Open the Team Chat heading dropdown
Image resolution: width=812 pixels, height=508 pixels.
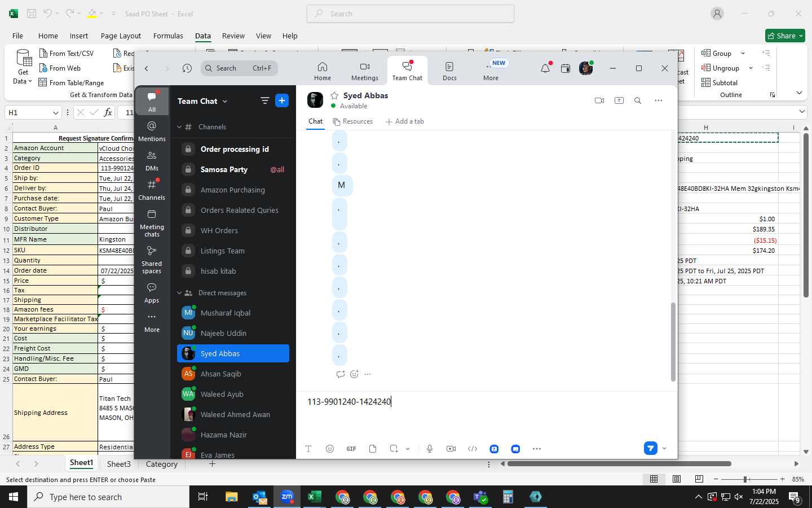tap(202, 101)
